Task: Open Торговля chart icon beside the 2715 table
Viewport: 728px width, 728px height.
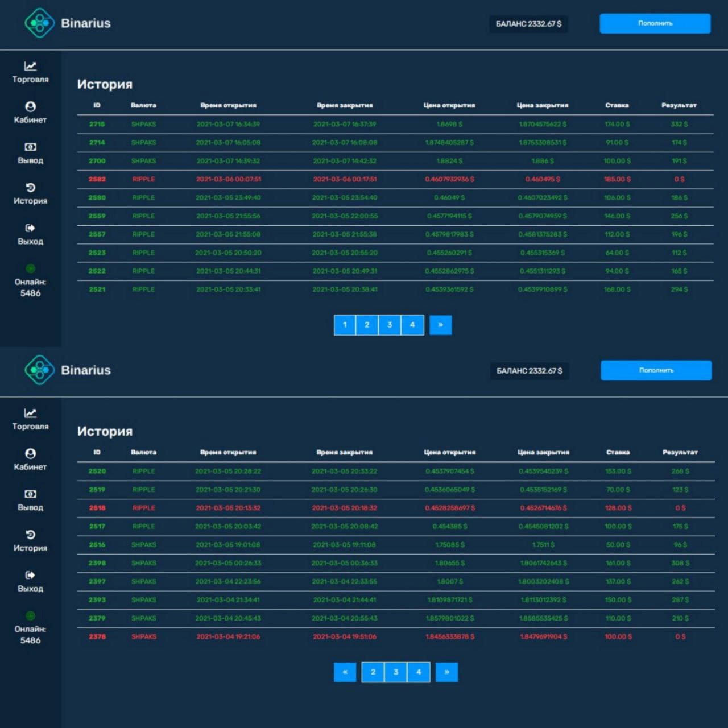Action: 30,66
